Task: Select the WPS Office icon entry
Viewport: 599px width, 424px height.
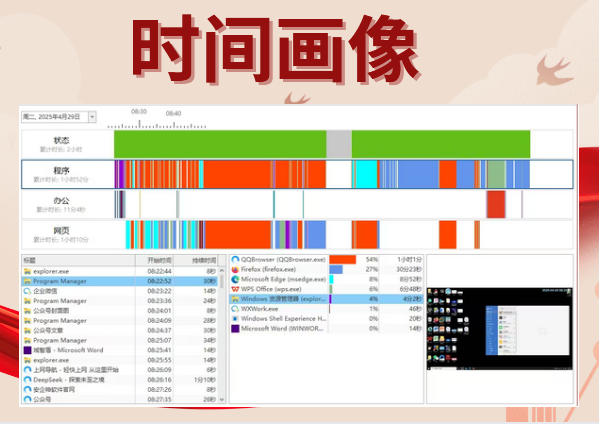Action: (235, 289)
